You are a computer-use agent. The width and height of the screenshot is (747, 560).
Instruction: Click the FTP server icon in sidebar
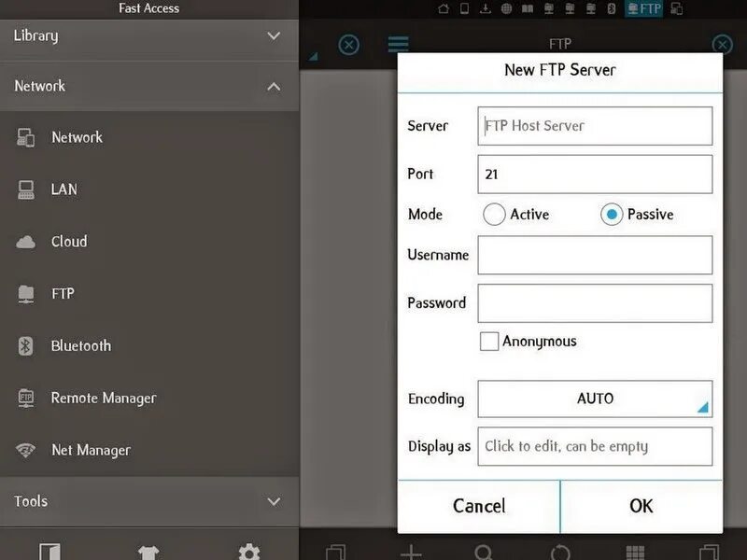coord(26,294)
